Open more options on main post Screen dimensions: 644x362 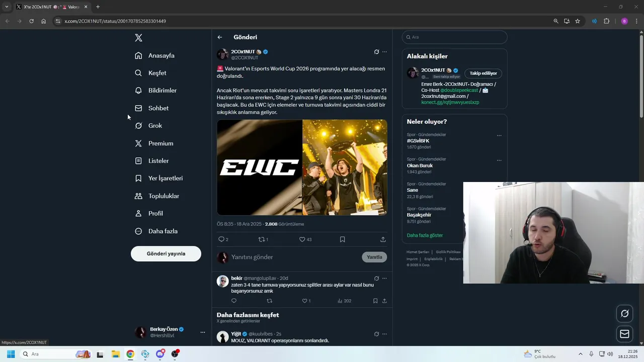384,52
